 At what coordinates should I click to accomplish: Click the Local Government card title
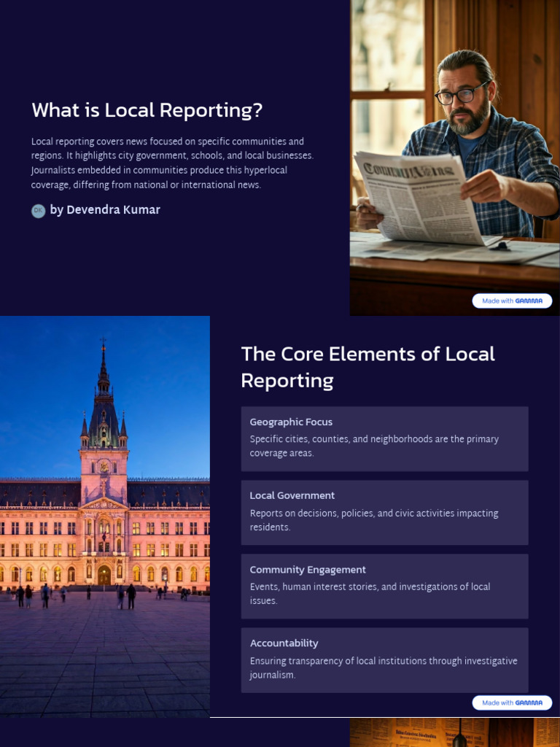tap(292, 495)
